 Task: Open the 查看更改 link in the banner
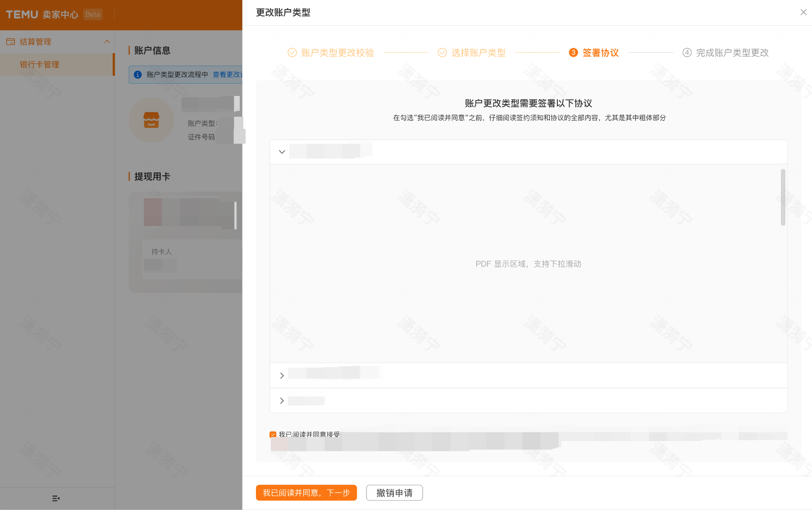tap(227, 75)
